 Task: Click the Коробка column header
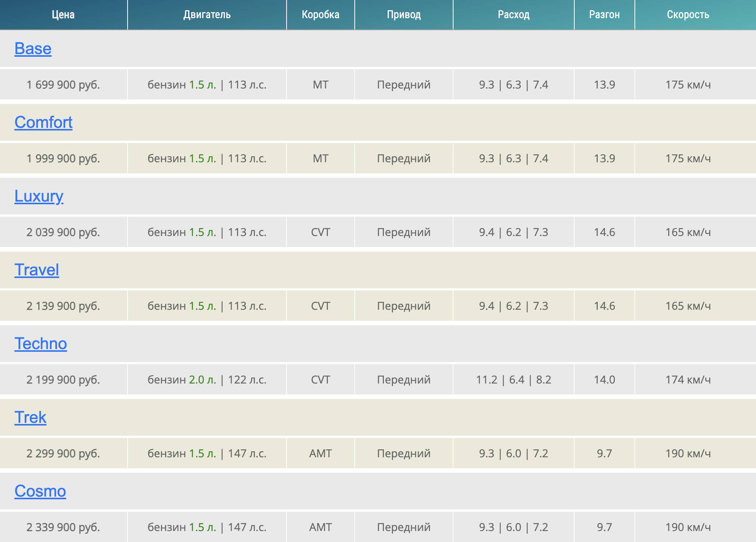click(320, 15)
